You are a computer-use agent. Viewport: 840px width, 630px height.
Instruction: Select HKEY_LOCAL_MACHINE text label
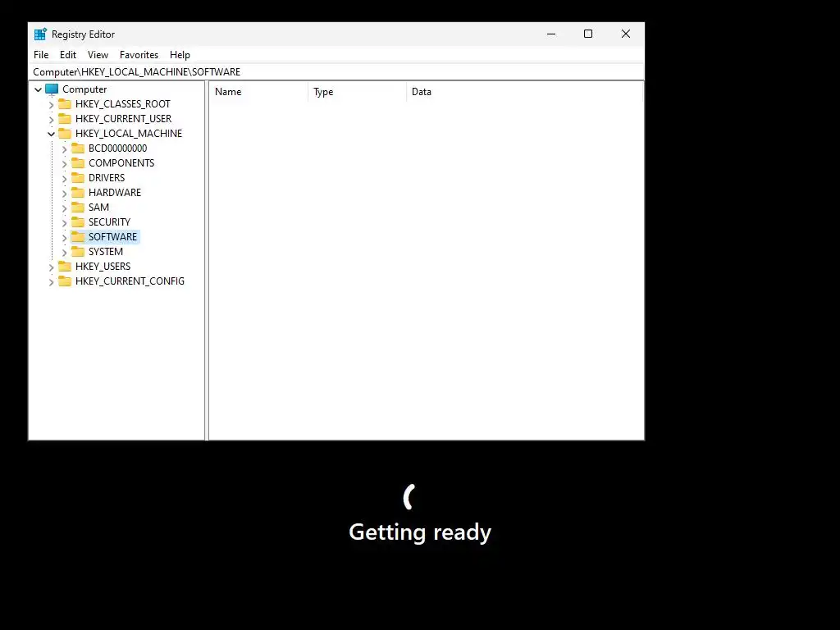point(129,134)
